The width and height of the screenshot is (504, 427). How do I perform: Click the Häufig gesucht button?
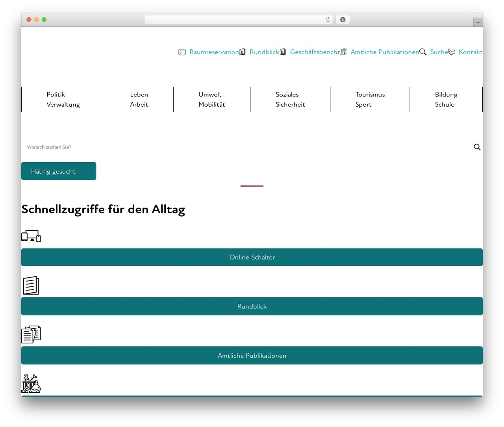[x=59, y=171]
